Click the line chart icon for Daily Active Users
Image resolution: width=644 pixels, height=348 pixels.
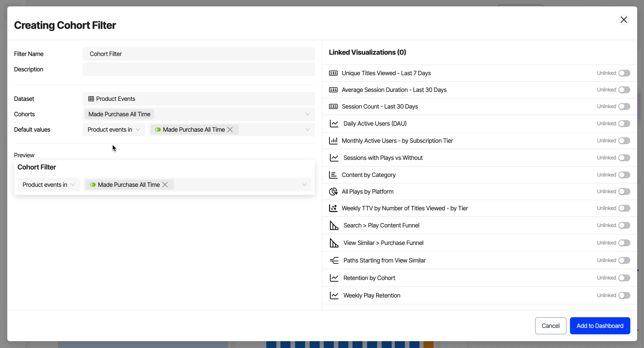coord(334,123)
